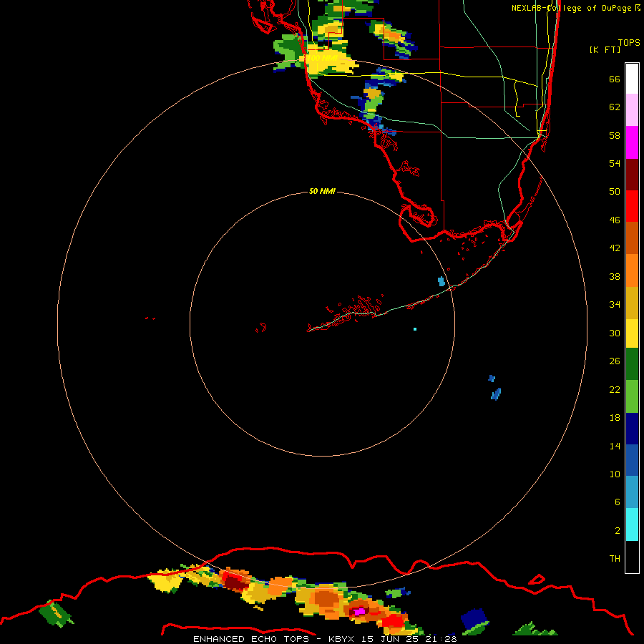Click the TOPS legend title
Screen dimensions: 644x644
point(629,42)
